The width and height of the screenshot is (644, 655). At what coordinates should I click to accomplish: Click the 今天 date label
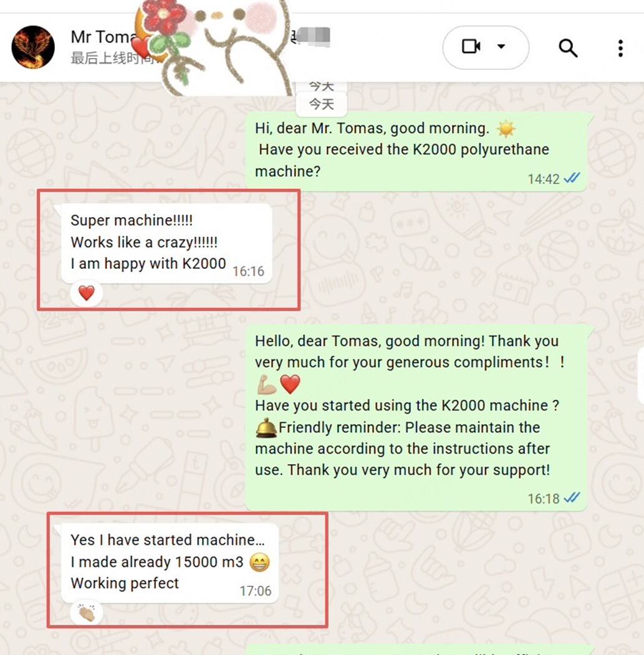tap(321, 104)
